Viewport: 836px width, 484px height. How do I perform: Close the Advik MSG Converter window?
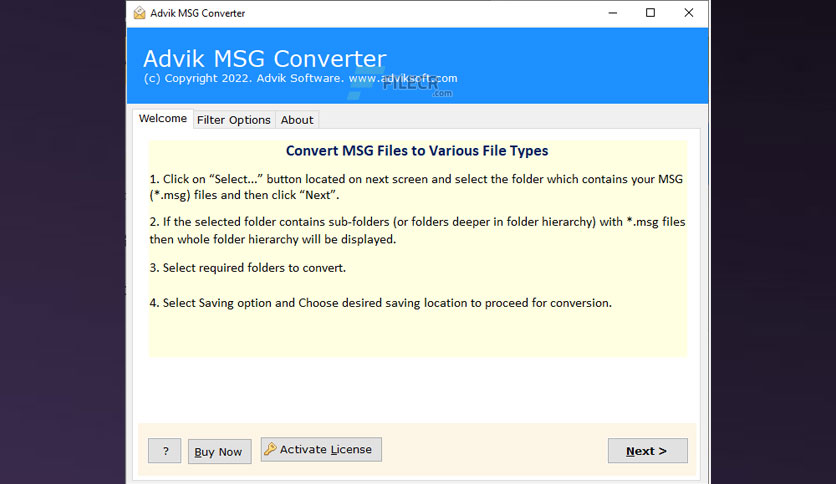tap(689, 13)
